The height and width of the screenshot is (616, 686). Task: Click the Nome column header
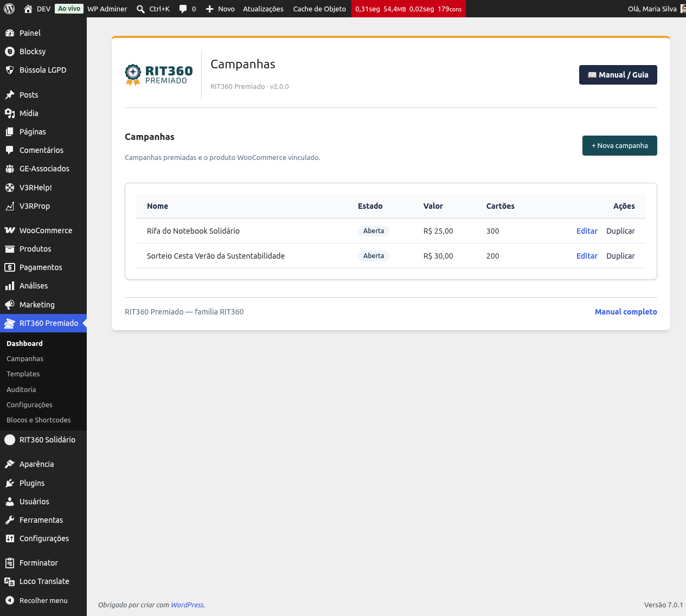tap(158, 206)
